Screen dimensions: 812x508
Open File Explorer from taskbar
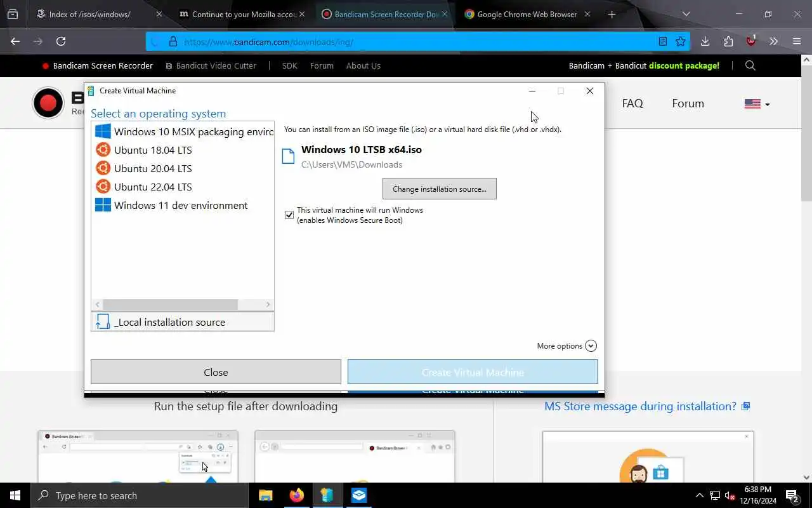(x=265, y=495)
